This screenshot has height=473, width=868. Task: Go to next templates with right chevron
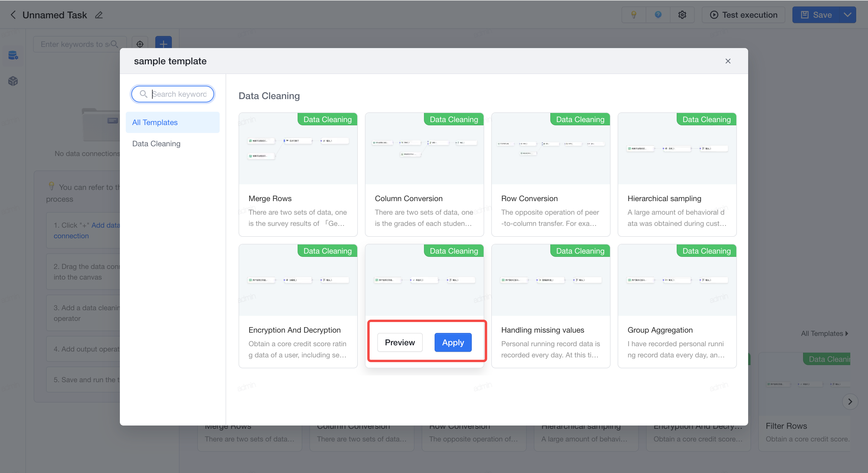(850, 401)
